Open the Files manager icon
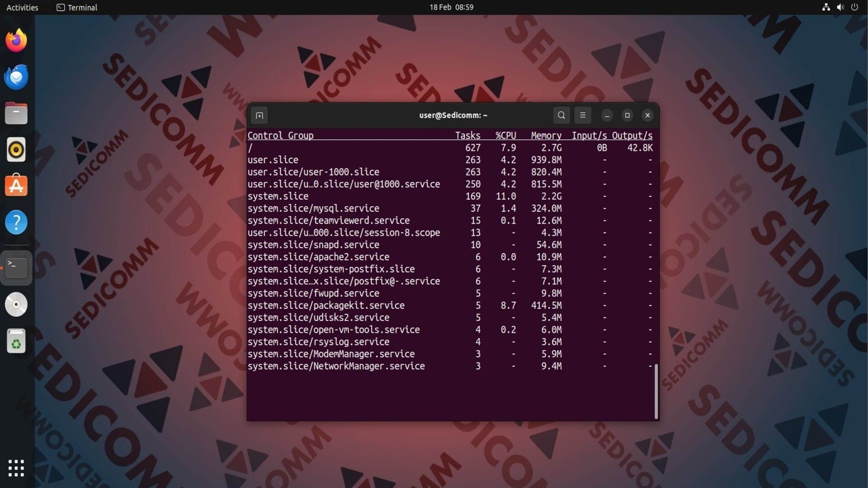This screenshot has height=488, width=868. click(x=16, y=113)
